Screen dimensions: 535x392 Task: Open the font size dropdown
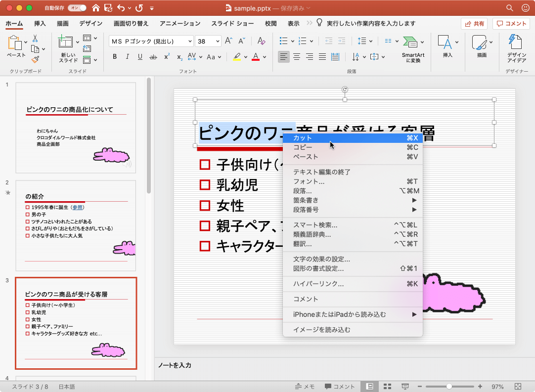coord(218,42)
